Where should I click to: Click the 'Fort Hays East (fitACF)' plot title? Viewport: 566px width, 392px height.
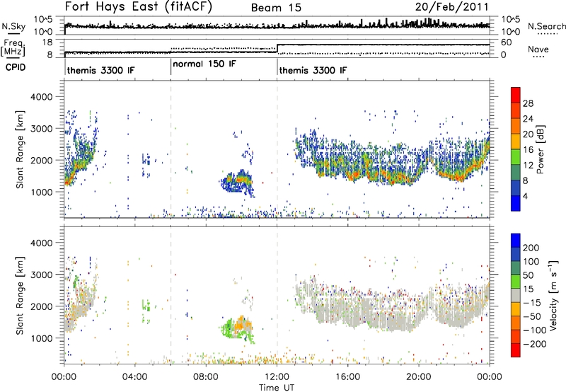[138, 6]
